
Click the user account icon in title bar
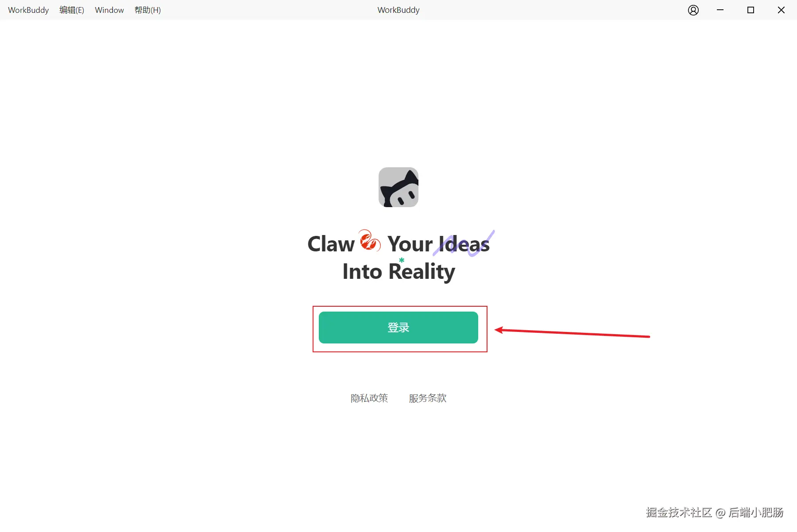693,10
